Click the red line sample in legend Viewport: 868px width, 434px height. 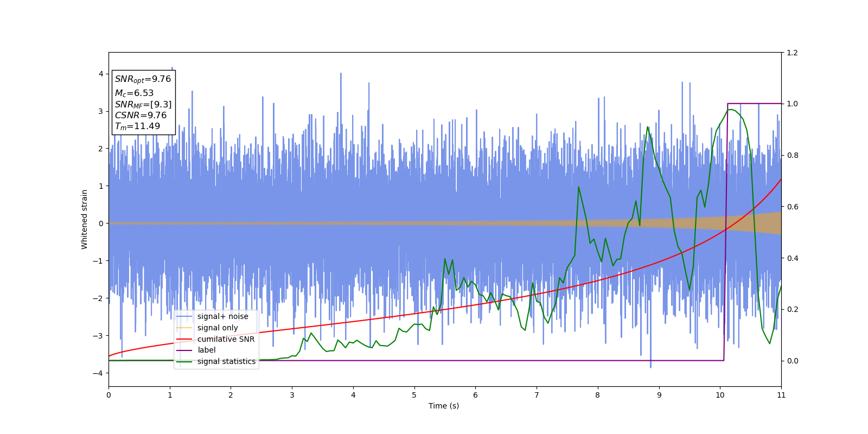184,339
